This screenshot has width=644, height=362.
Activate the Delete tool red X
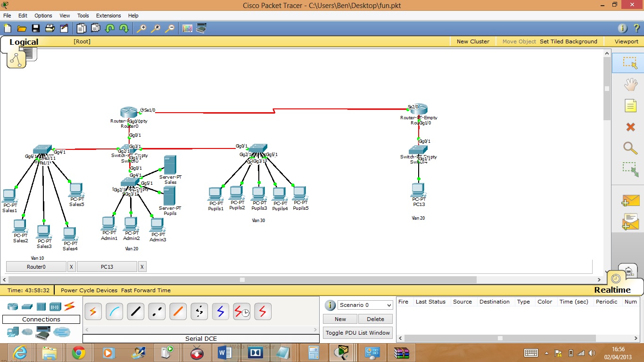pos(630,127)
